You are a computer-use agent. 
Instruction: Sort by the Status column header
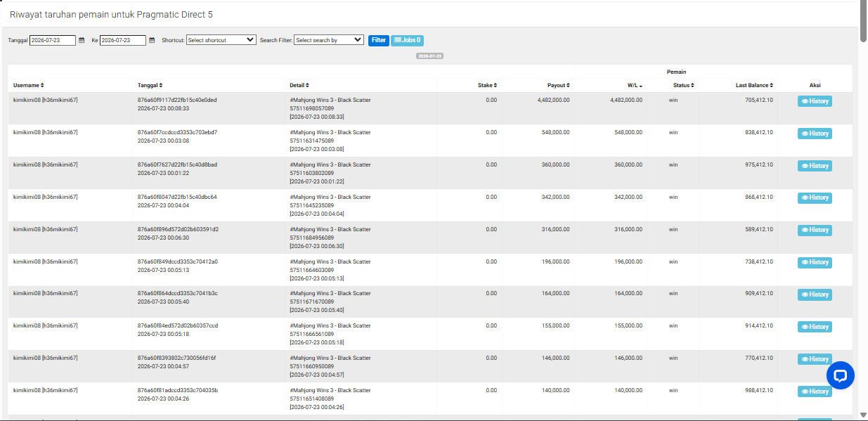coord(684,85)
